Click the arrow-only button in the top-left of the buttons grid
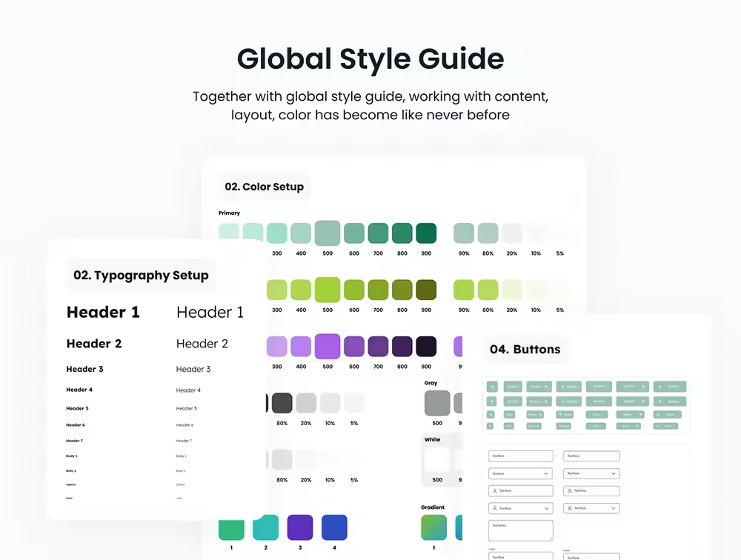 pyautogui.click(x=491, y=386)
